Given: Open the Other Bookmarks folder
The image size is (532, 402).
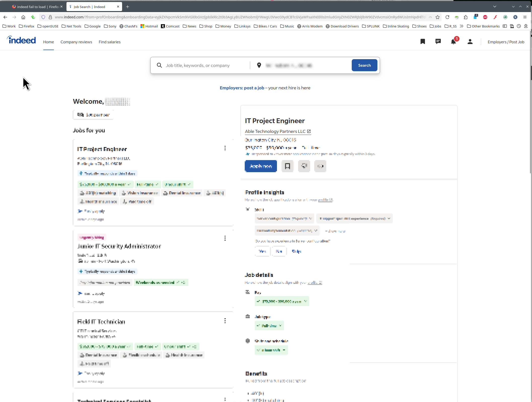Looking at the screenshot, I should [483, 26].
